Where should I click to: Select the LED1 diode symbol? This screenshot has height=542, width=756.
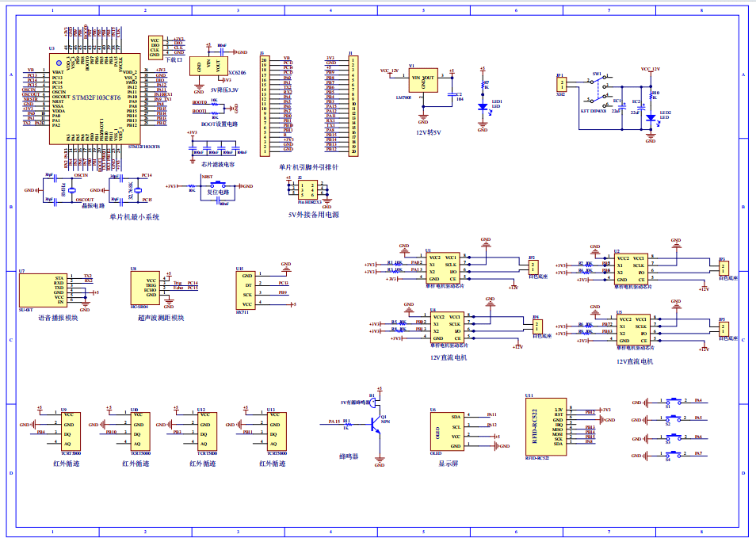point(482,107)
